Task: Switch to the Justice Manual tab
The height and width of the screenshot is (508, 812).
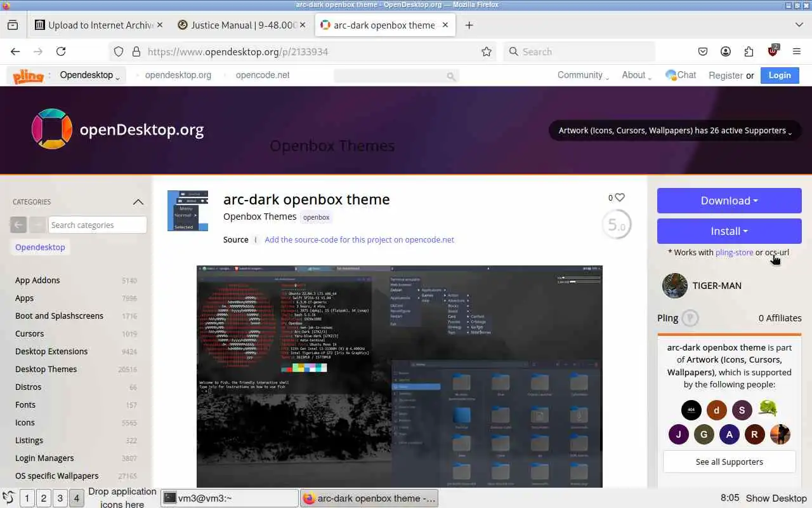Action: point(242,25)
